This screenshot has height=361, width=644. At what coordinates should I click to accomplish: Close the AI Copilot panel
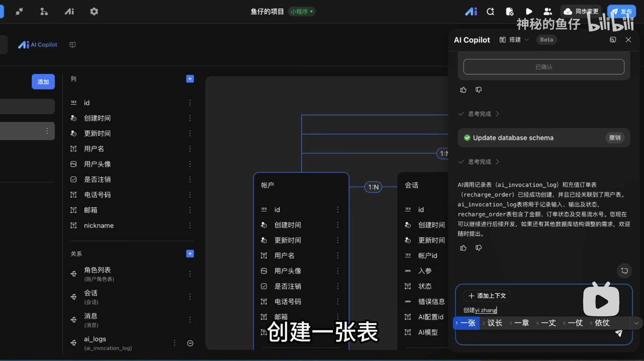coord(628,40)
